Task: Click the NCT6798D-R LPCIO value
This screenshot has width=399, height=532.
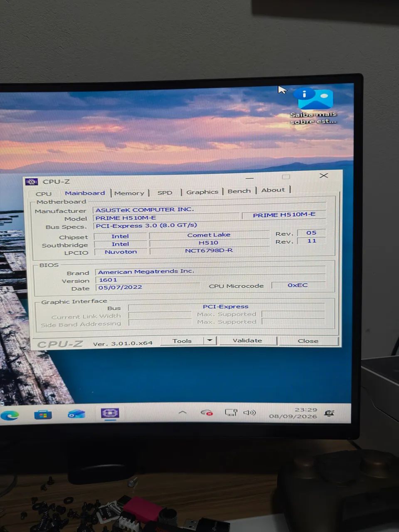Action: 209,251
